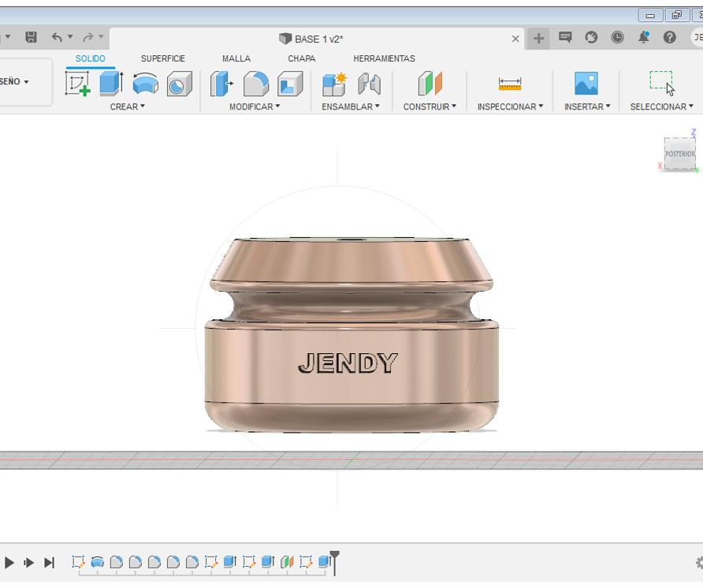Open the Measure tool

pos(510,83)
